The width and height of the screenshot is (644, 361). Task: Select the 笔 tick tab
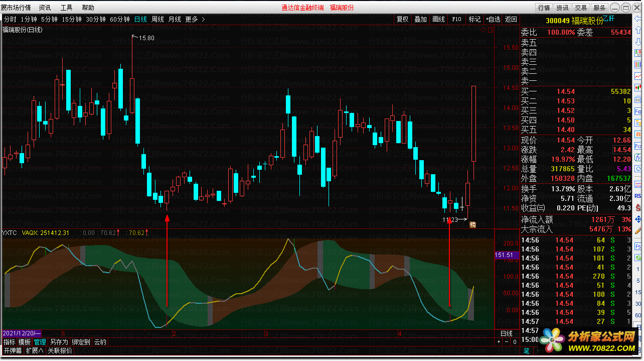527,350
